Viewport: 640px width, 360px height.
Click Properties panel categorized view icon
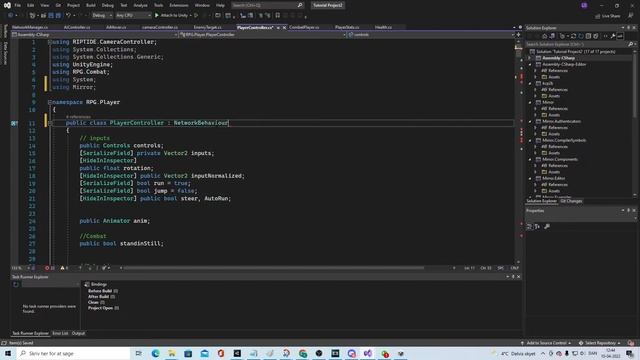(x=529, y=227)
